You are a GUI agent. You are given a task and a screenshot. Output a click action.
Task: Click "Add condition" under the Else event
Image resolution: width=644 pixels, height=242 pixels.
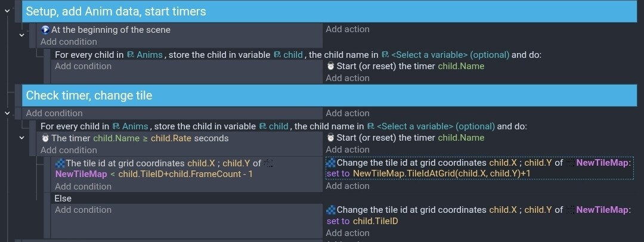(83, 210)
